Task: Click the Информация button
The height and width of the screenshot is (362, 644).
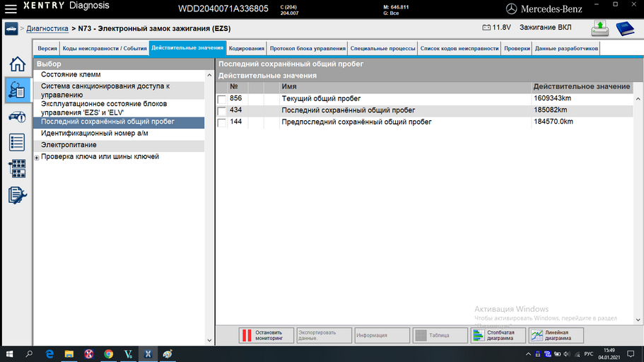Action: (x=382, y=335)
